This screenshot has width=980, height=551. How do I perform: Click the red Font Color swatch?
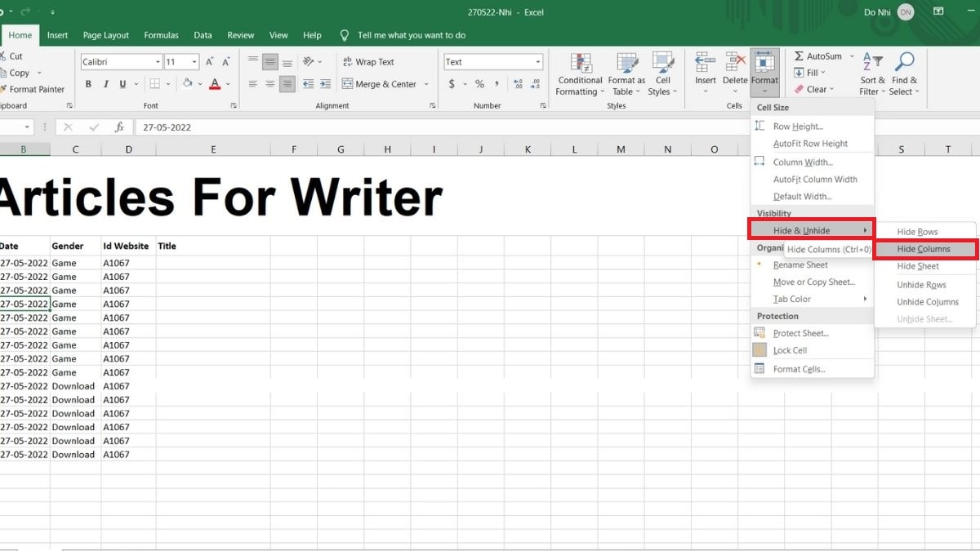pyautogui.click(x=216, y=83)
